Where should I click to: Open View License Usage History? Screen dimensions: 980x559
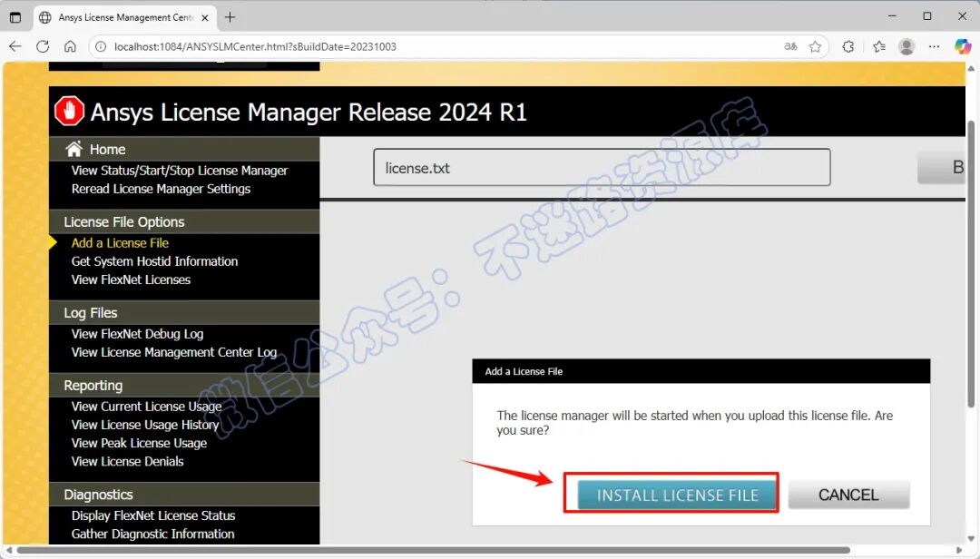tap(145, 425)
